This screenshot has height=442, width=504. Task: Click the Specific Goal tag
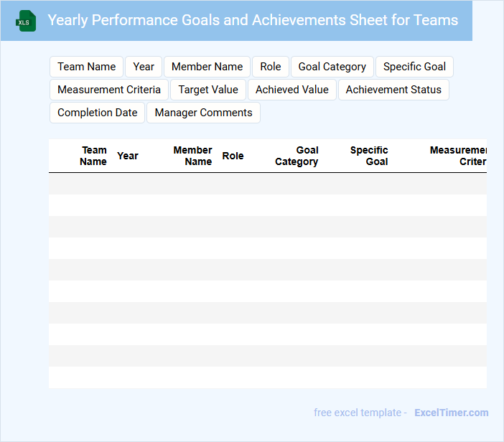(414, 67)
